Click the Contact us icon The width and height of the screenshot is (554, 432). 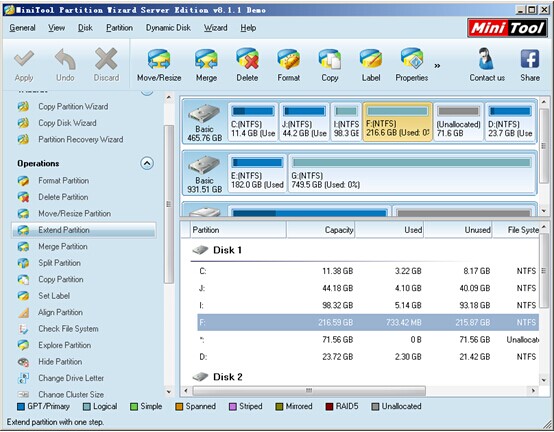tap(487, 58)
